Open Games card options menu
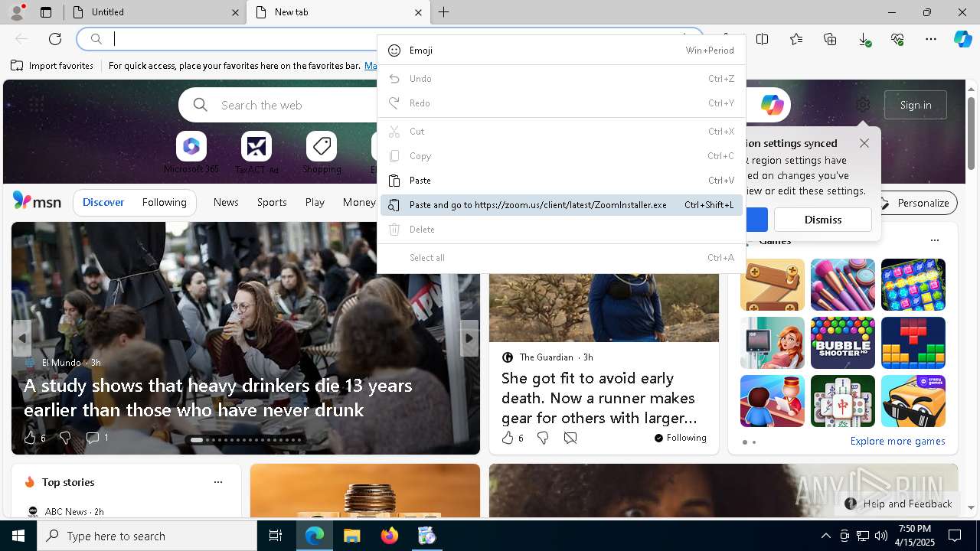Image resolution: width=980 pixels, height=551 pixels. 934,240
